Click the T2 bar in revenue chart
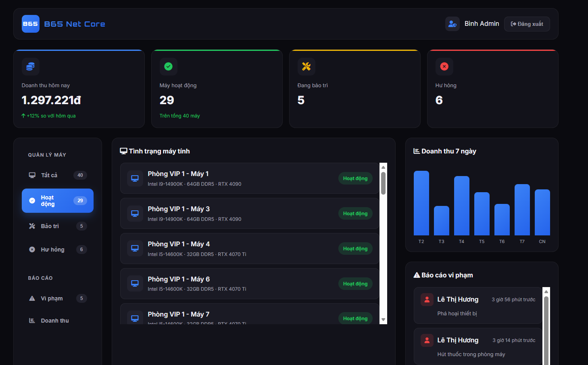 421,203
